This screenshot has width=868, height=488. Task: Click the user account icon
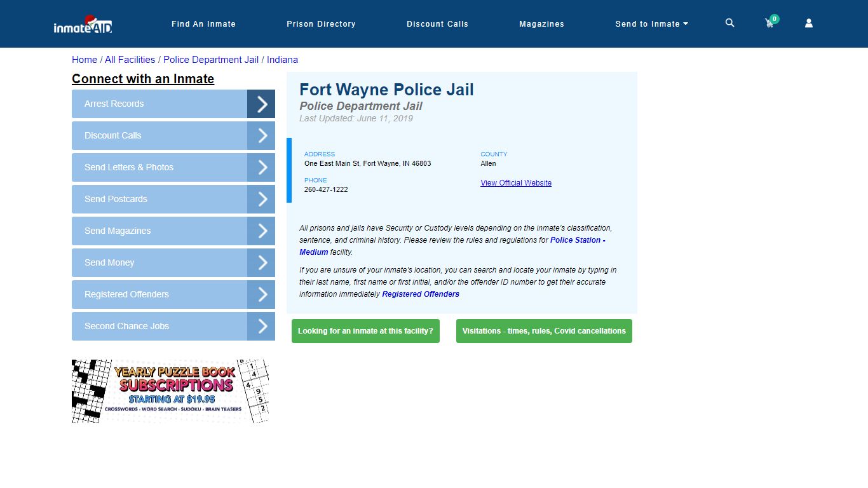tap(808, 24)
